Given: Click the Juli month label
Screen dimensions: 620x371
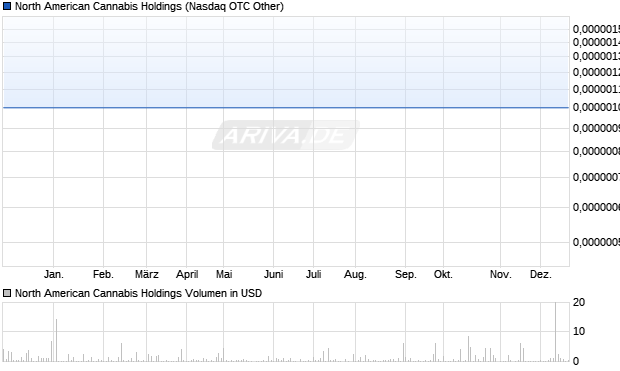Looking at the screenshot, I should 314,274.
